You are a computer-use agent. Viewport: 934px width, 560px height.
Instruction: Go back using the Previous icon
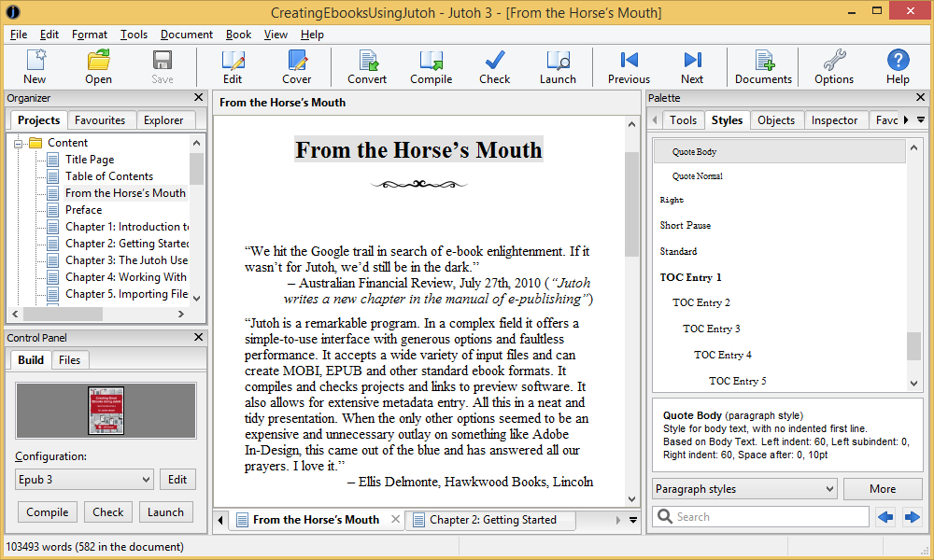click(x=628, y=65)
